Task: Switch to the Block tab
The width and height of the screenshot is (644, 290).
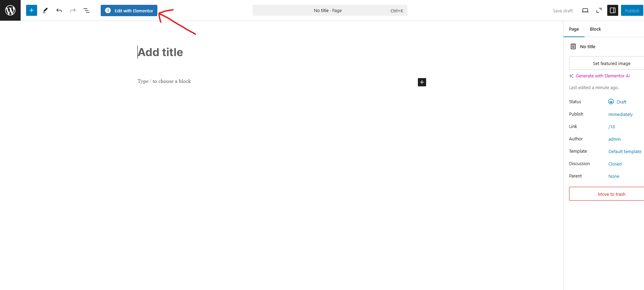Action: [595, 29]
